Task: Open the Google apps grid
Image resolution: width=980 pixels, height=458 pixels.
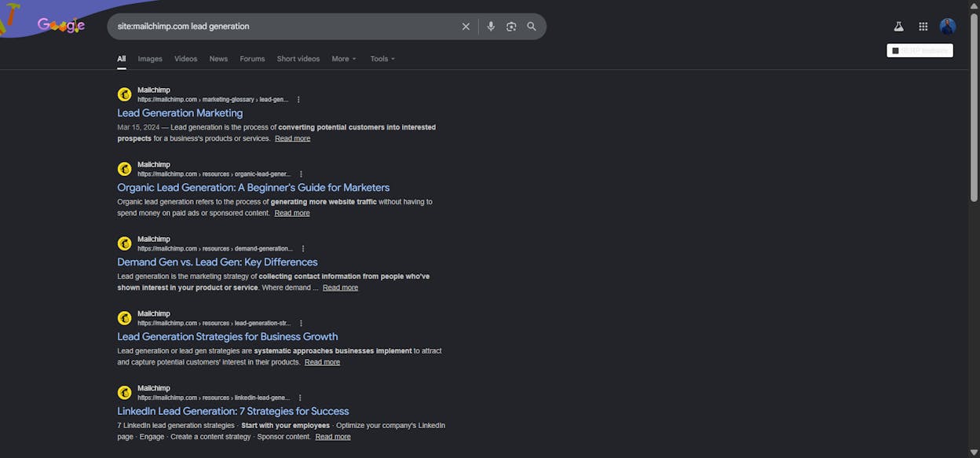Action: click(923, 27)
